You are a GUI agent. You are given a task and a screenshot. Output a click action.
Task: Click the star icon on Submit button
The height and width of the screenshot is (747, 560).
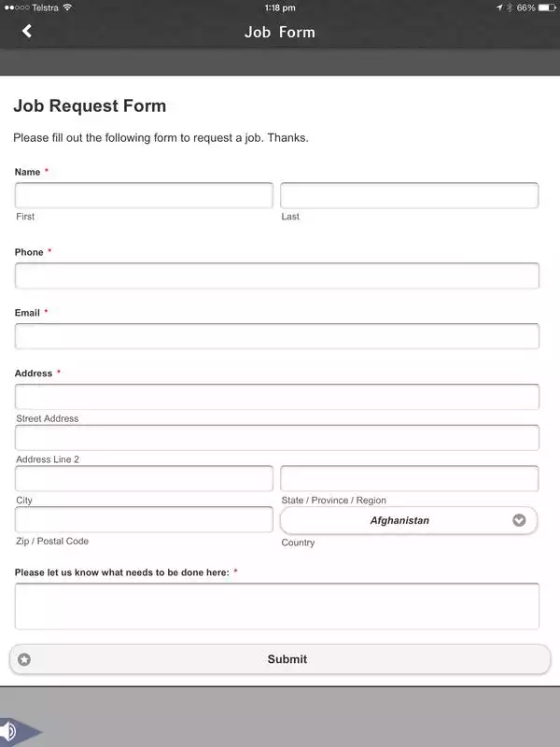(x=24, y=659)
